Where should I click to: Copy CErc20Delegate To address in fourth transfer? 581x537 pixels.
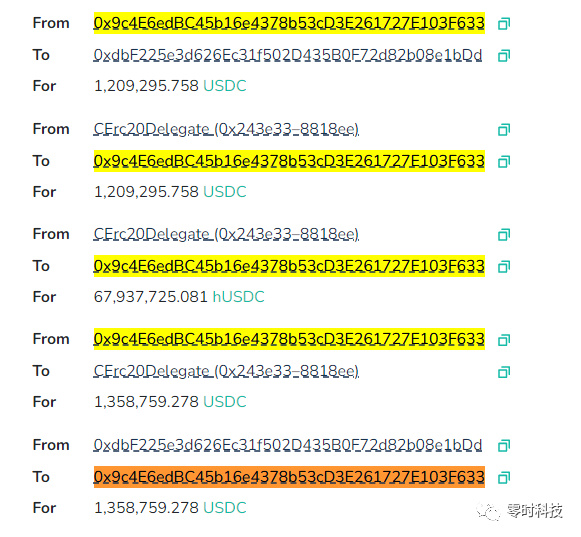pyautogui.click(x=504, y=372)
